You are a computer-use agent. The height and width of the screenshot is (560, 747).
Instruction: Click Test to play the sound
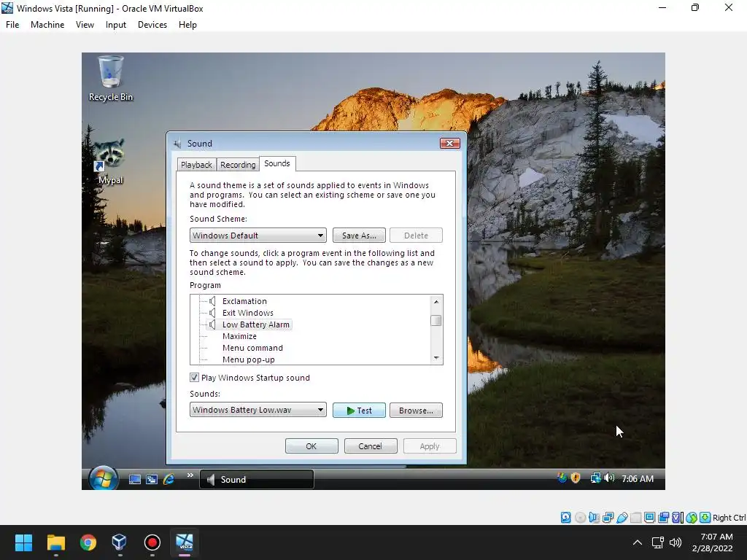point(359,411)
